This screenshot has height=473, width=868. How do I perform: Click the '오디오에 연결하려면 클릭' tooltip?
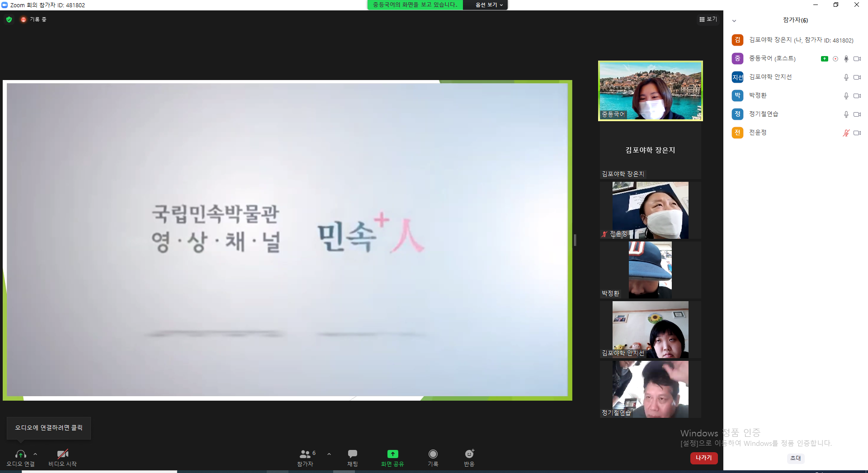coord(49,428)
